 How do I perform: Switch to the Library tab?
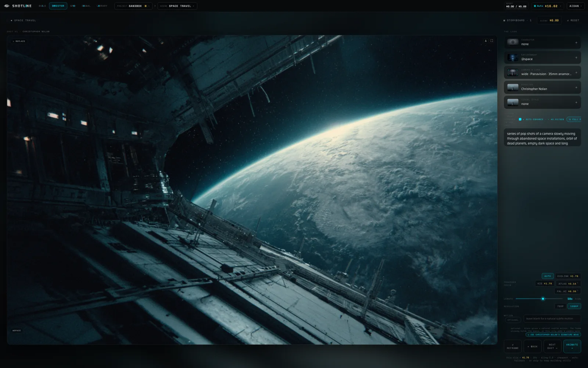point(102,6)
